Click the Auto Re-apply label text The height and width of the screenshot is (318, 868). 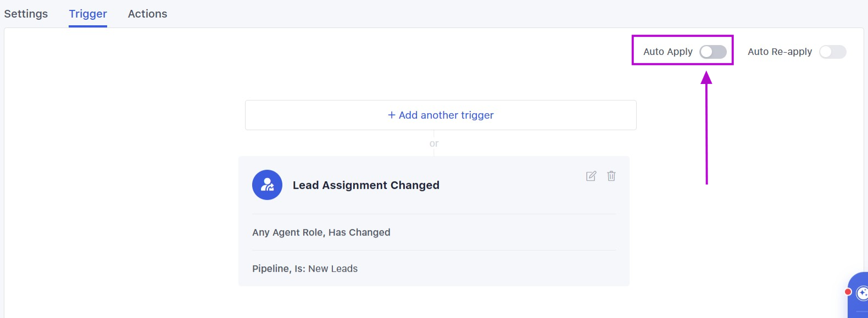click(x=780, y=52)
